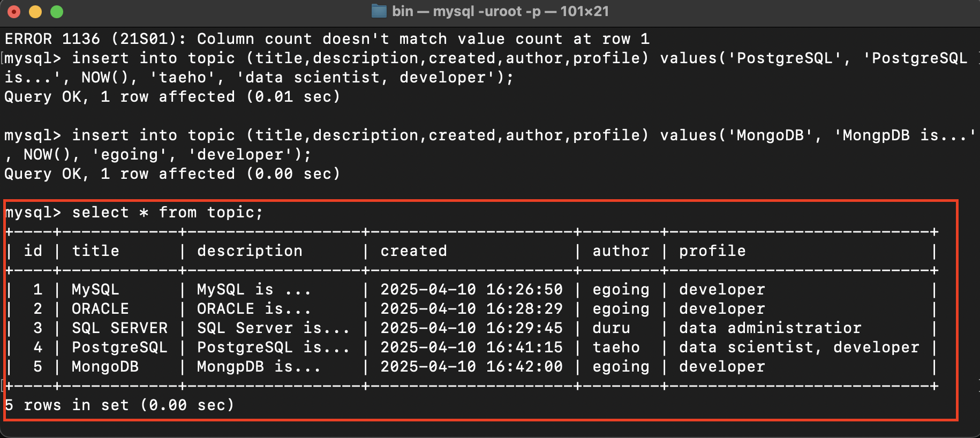Click the 'duru' author cell
Screen dimensions: 980x438
(x=611, y=328)
